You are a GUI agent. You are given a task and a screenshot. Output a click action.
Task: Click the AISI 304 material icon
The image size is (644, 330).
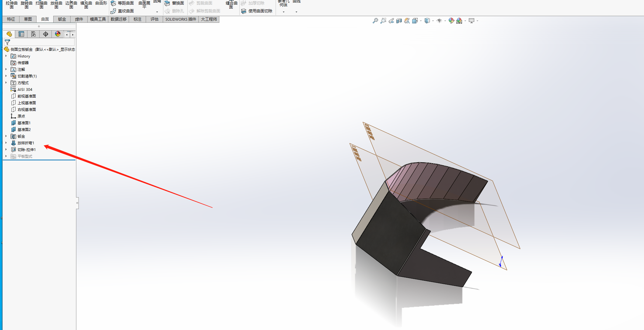tap(13, 89)
